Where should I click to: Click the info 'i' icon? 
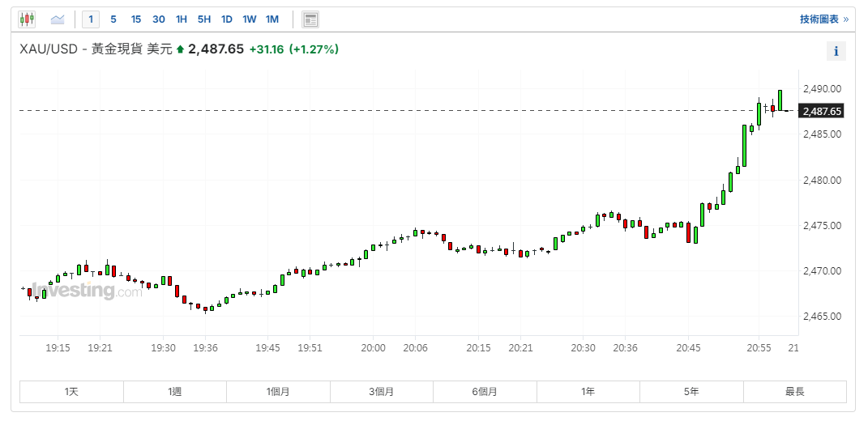tap(836, 52)
